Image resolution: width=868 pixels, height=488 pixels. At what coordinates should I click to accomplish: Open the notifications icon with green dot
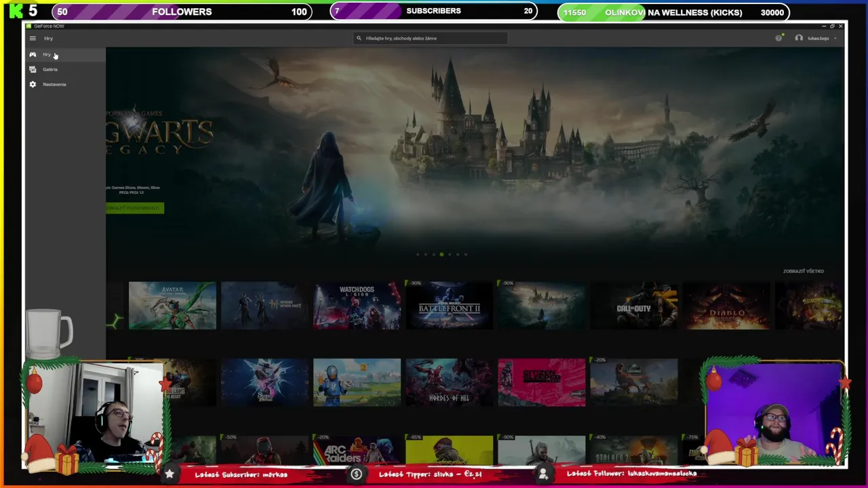tap(779, 38)
